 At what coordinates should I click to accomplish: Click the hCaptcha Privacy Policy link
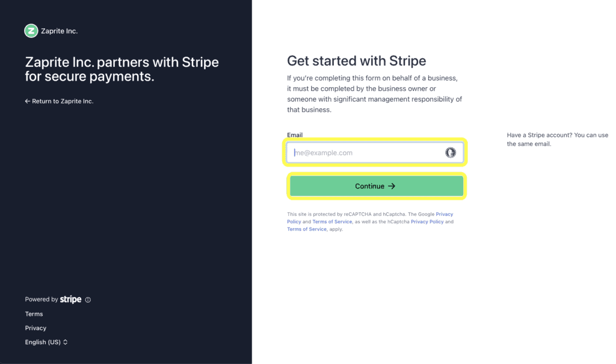click(x=427, y=221)
